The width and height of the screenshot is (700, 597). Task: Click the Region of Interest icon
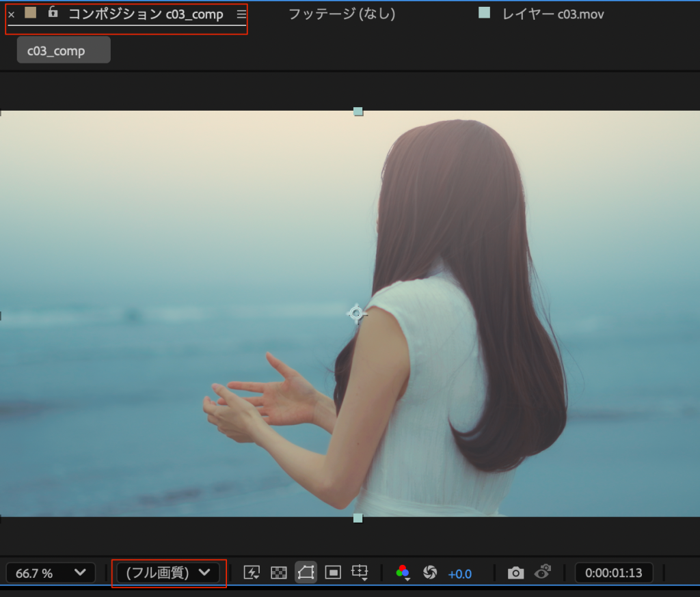pos(333,572)
